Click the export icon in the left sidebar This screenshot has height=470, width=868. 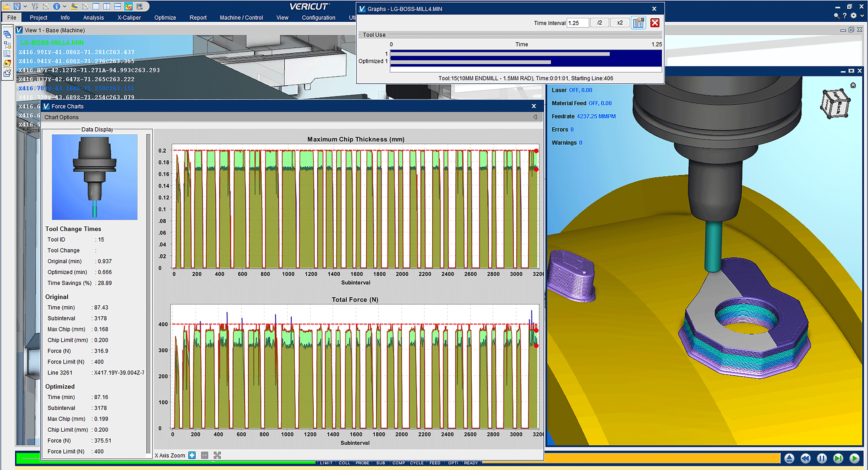click(7, 73)
